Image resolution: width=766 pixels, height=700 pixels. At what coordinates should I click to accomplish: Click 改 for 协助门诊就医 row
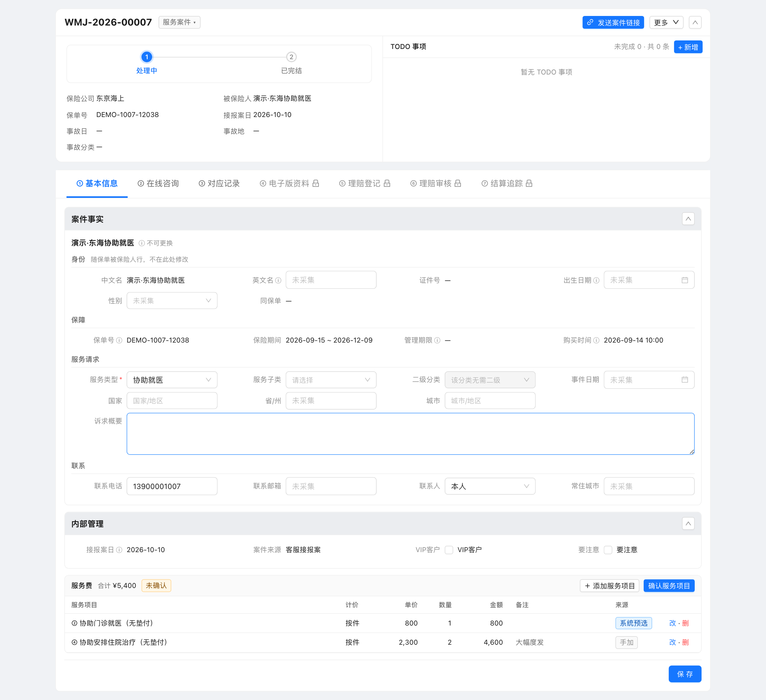(x=672, y=623)
